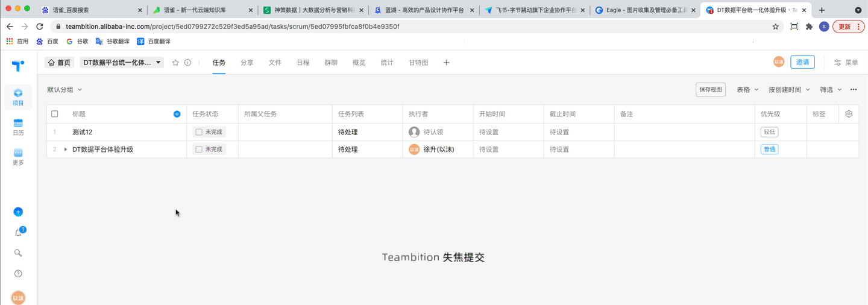Open browser extensions puzzle icon
The height and width of the screenshot is (305, 868).
(810, 27)
